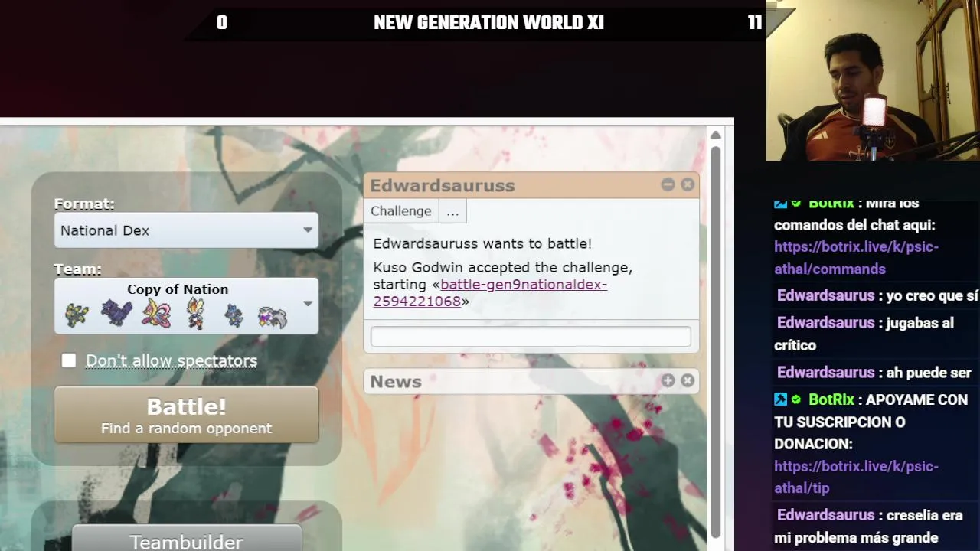Click the pink butterfly Pokémon icon
This screenshot has width=980, height=551.
[x=156, y=314]
